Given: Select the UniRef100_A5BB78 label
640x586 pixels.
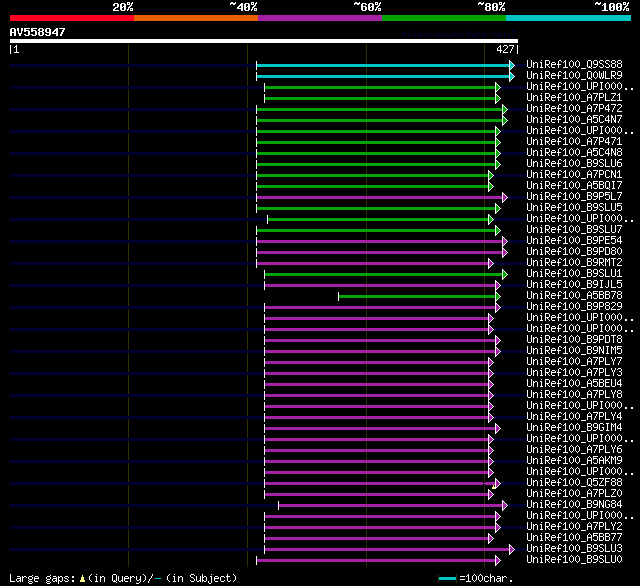Looking at the screenshot, I should click(x=574, y=296).
